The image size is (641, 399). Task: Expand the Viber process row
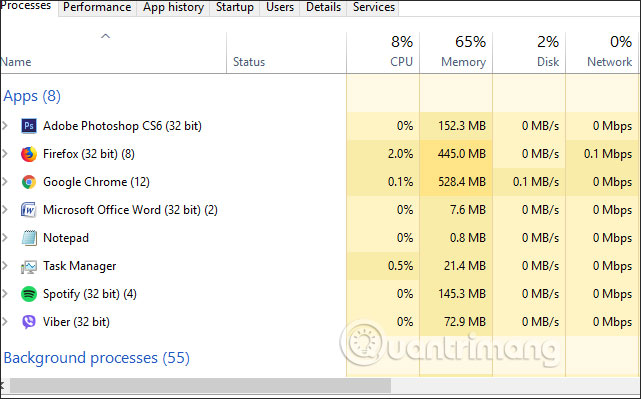point(5,322)
